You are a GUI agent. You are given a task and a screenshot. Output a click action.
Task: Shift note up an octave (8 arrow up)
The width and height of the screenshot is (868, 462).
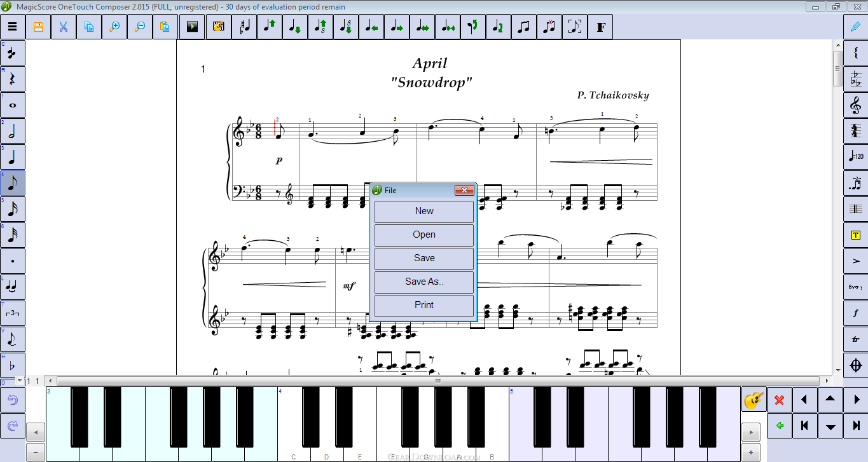(320, 27)
